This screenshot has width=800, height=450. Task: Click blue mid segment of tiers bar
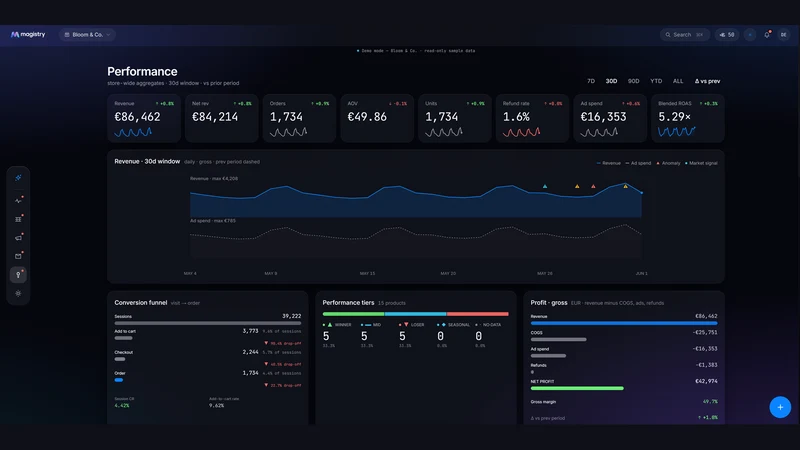tap(415, 314)
